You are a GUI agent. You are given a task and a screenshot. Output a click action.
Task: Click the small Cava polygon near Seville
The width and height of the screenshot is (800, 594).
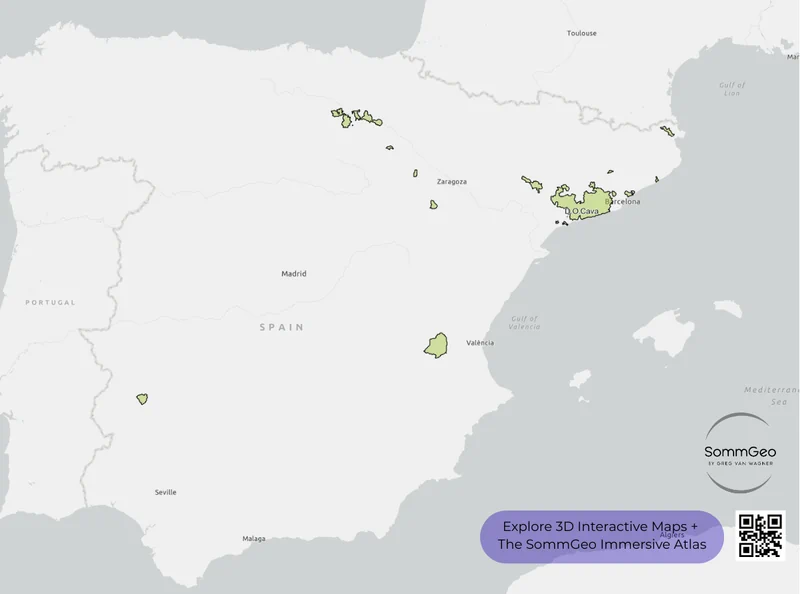coord(141,398)
